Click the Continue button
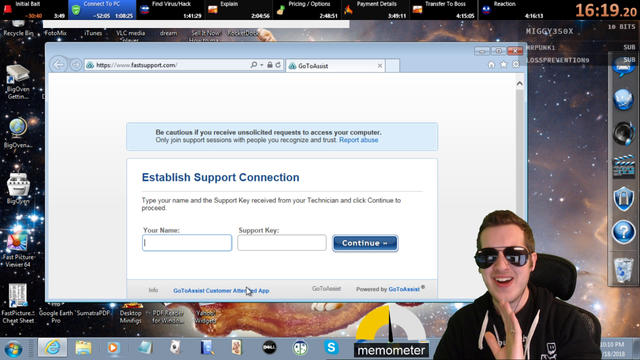Image resolution: width=640 pixels, height=360 pixels. point(365,243)
